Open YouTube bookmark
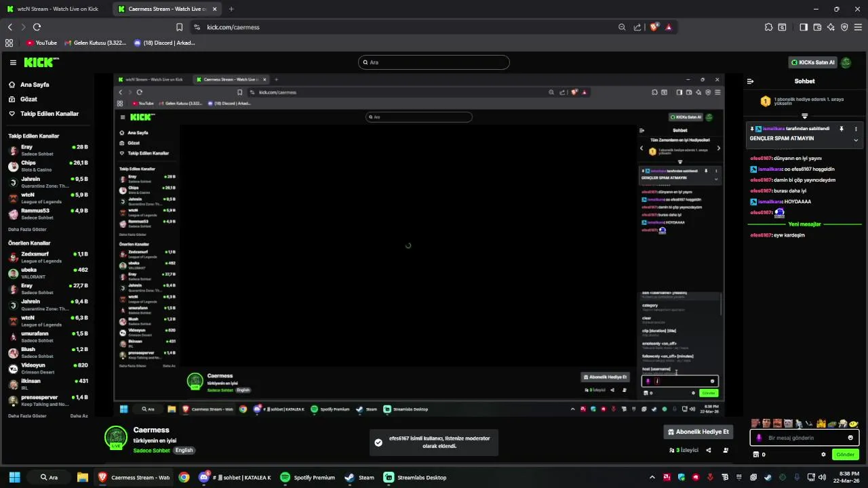This screenshot has height=488, width=868. 42,43
